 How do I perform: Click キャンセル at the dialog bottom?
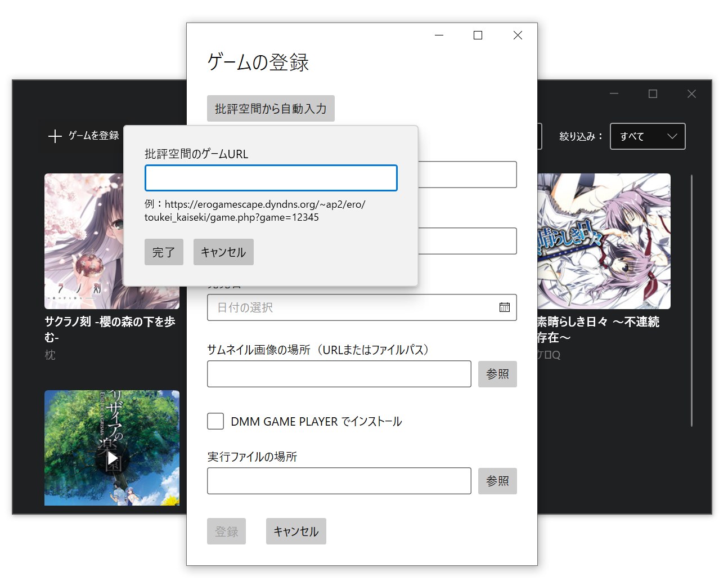tap(296, 532)
